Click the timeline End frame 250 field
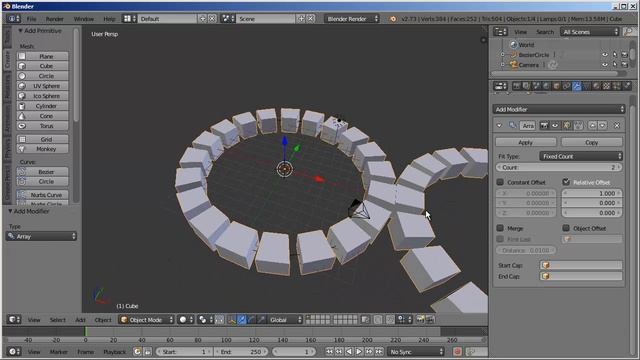This screenshot has width=640, height=360. [x=242, y=352]
